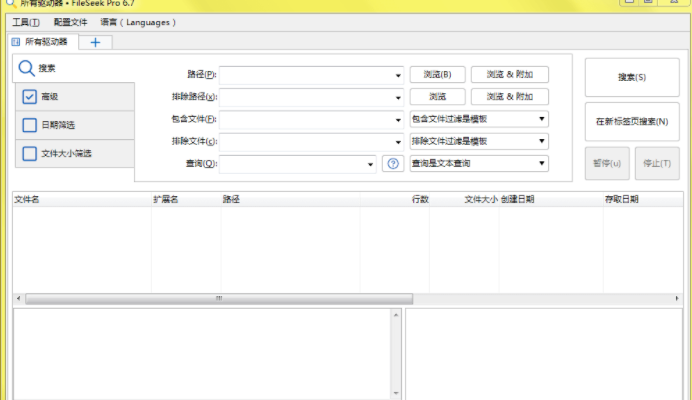
Task: Open the 语言 (Languages) menu
Action: [138, 21]
